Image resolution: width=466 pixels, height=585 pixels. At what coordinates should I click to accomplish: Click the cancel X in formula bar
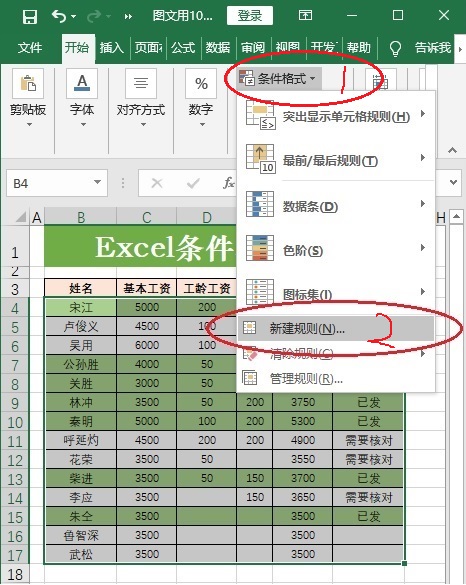pyautogui.click(x=157, y=183)
